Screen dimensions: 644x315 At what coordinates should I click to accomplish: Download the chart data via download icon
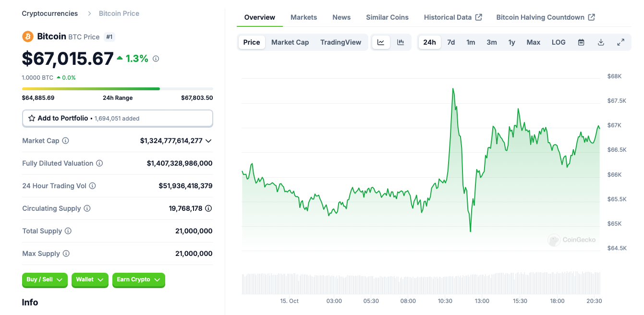pos(601,42)
